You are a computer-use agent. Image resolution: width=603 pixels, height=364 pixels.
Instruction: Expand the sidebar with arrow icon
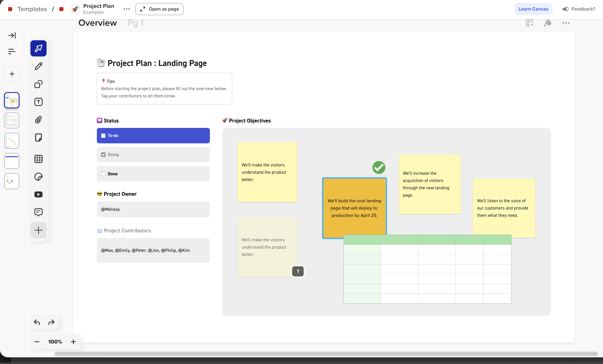point(12,35)
